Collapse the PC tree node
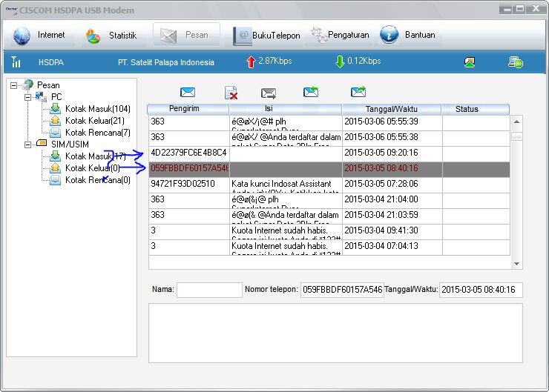 (27, 97)
